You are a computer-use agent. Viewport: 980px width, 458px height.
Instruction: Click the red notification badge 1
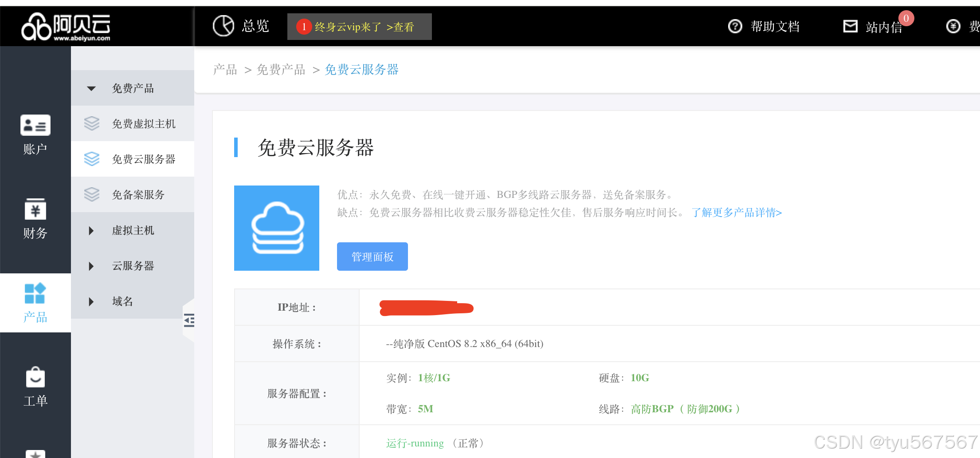[x=304, y=27]
